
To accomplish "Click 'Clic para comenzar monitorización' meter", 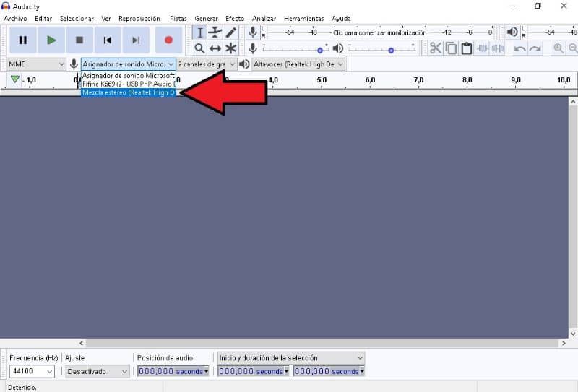I will [x=379, y=32].
